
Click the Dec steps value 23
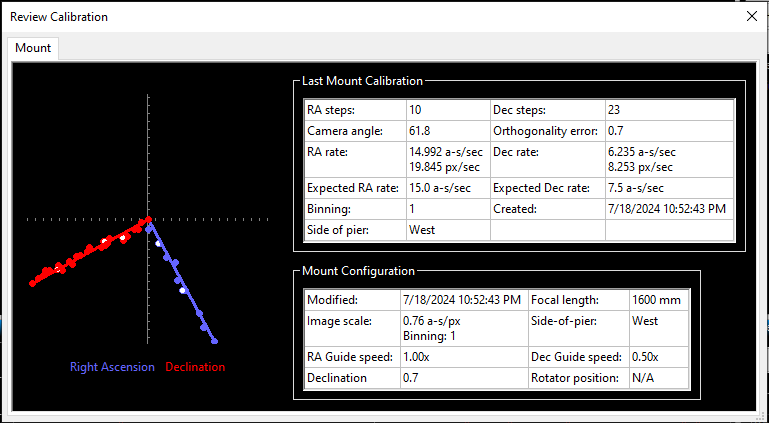tap(669, 110)
